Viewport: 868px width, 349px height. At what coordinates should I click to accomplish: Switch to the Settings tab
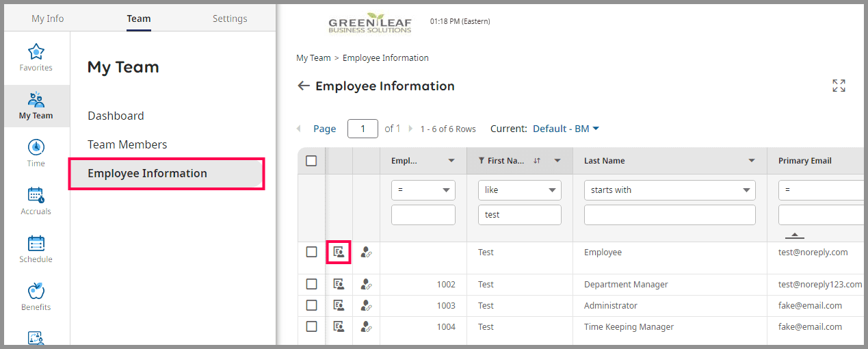[x=230, y=18]
